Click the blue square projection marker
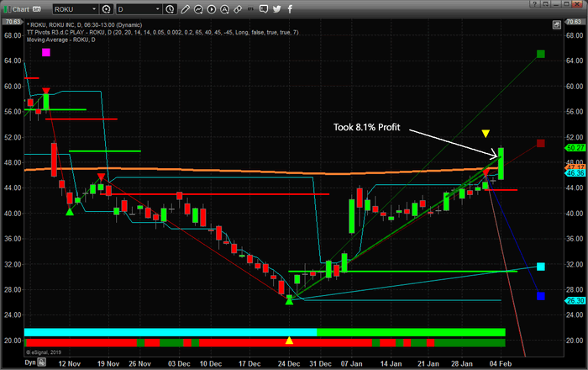This screenshot has width=588, height=370. coord(540,296)
